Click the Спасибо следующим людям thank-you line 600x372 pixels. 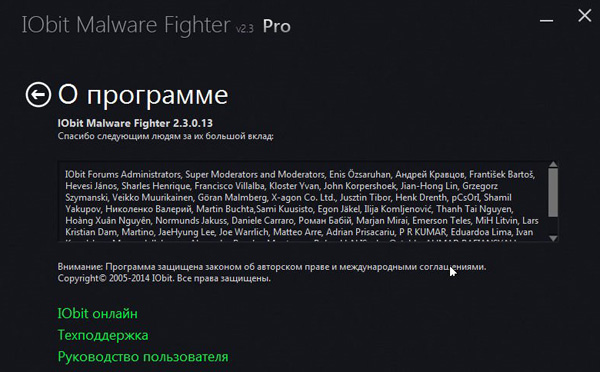pyautogui.click(x=165, y=136)
